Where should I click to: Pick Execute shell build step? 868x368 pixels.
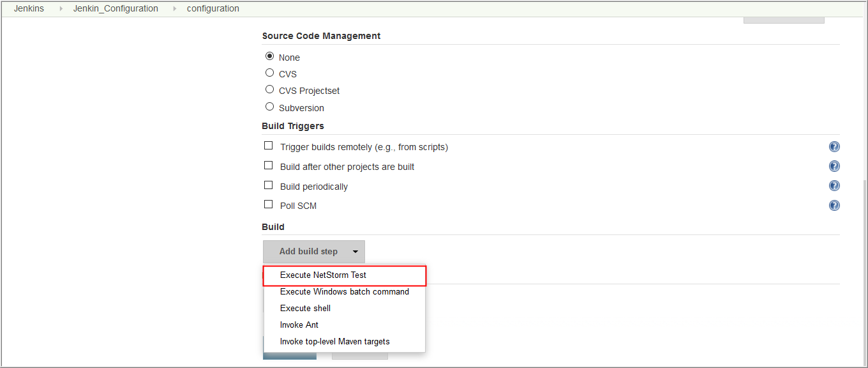[x=305, y=309]
